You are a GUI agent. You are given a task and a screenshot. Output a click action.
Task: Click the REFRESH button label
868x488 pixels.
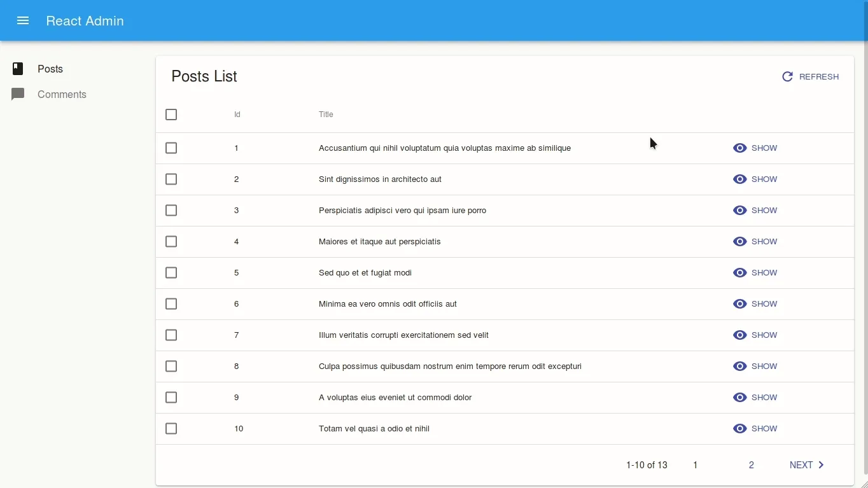pyautogui.click(x=819, y=77)
